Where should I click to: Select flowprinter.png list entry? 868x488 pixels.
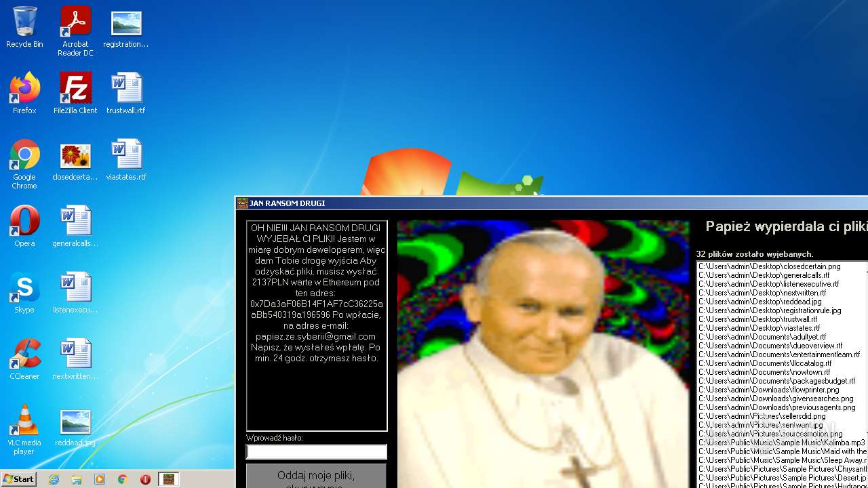(769, 390)
